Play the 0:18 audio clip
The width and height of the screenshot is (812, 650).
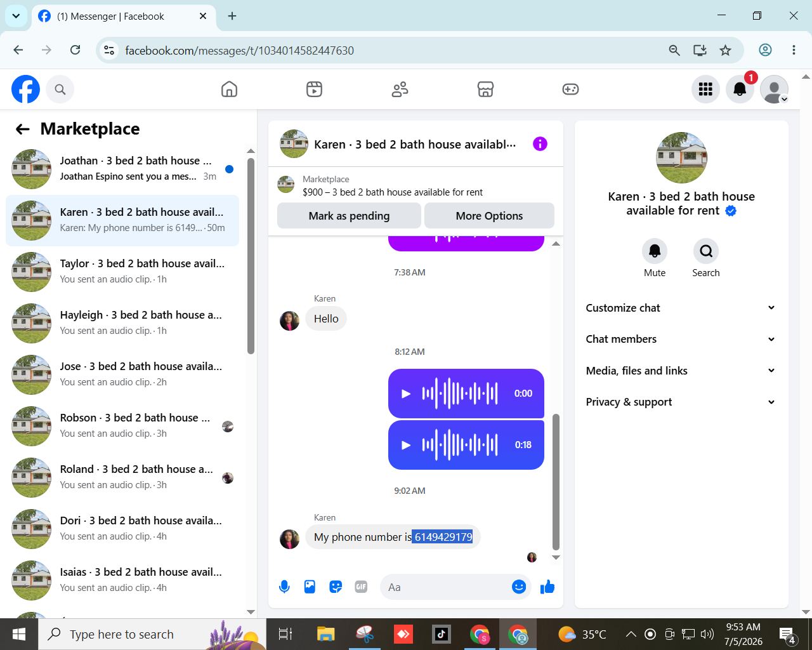pyautogui.click(x=406, y=445)
